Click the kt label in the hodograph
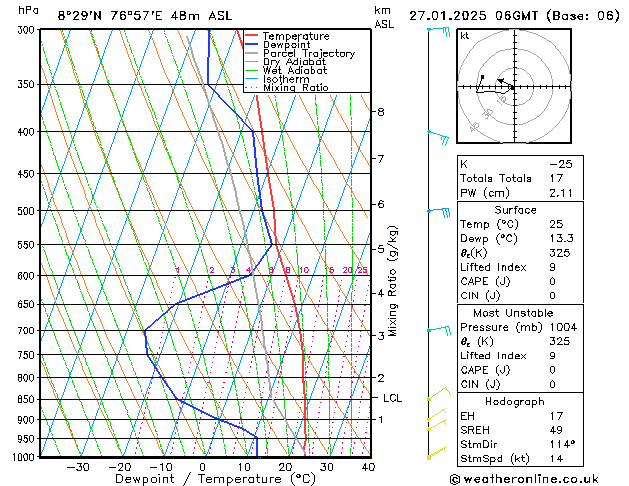629x486 pixels. (465, 36)
